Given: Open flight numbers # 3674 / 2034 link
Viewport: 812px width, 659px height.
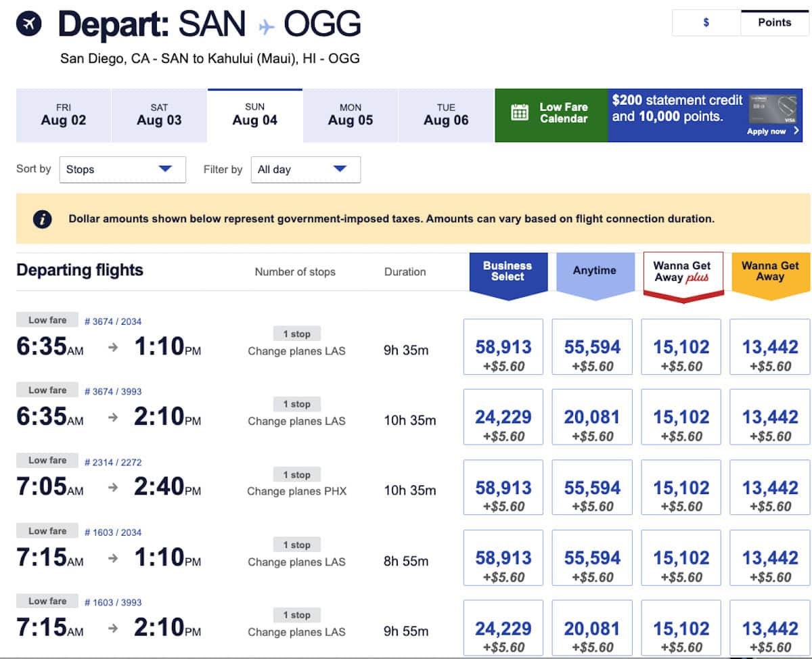Looking at the screenshot, I should click(113, 321).
